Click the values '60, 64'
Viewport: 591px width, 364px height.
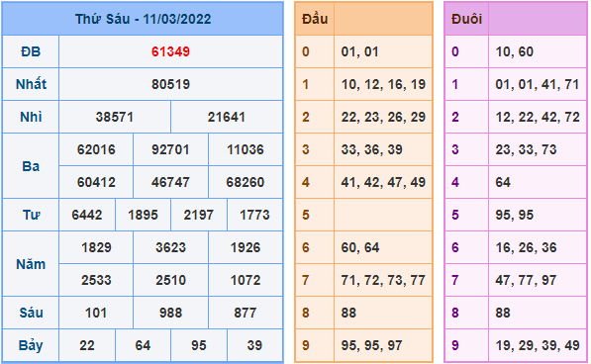tap(360, 247)
